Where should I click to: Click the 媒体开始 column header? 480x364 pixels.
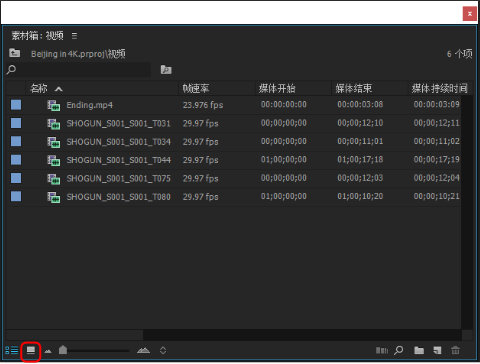coord(277,89)
